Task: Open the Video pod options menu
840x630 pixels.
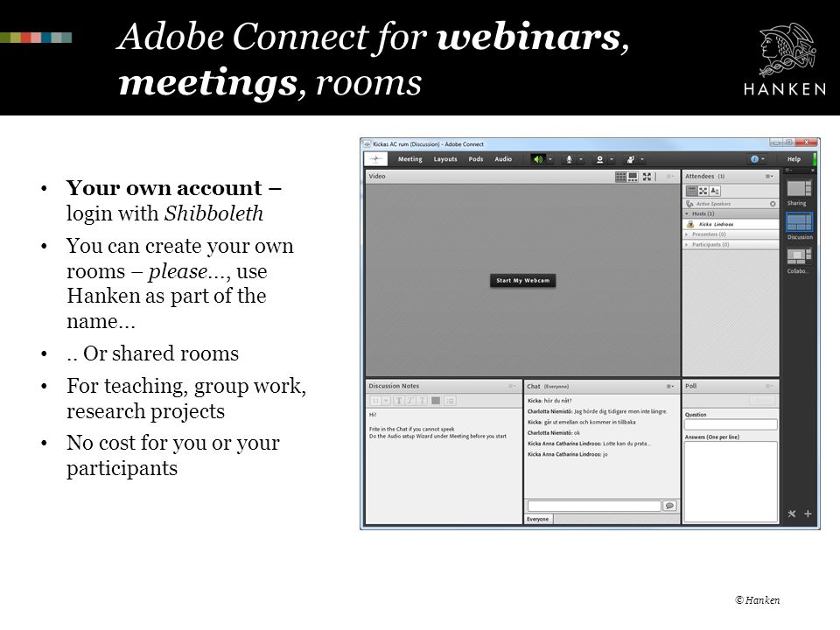Action: pos(670,176)
